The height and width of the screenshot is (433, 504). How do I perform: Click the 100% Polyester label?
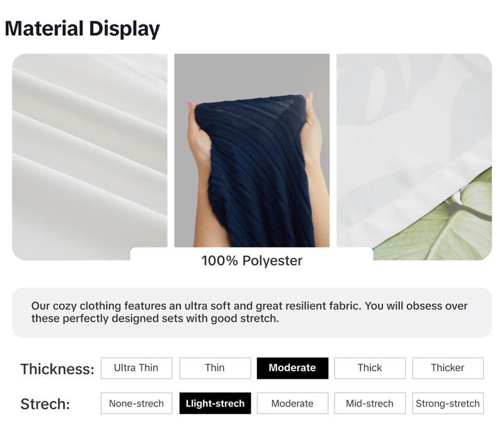click(x=251, y=261)
